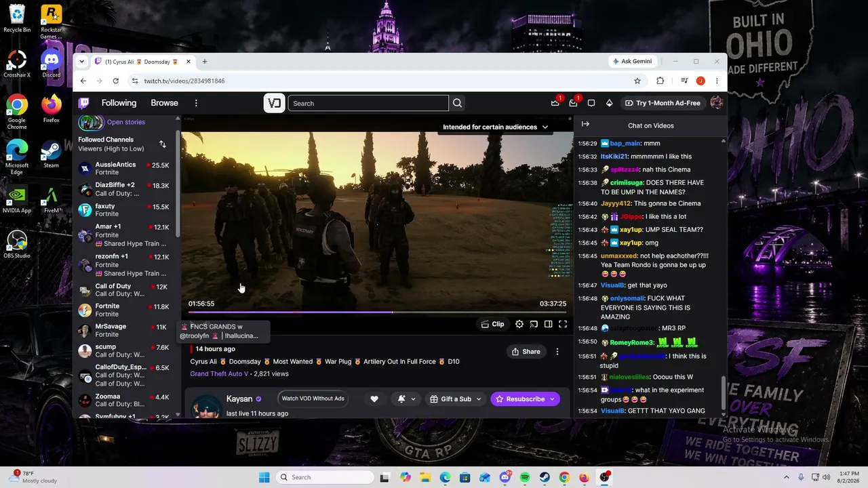Image resolution: width=868 pixels, height=488 pixels.
Task: Go back in Chrome
Action: (83, 81)
